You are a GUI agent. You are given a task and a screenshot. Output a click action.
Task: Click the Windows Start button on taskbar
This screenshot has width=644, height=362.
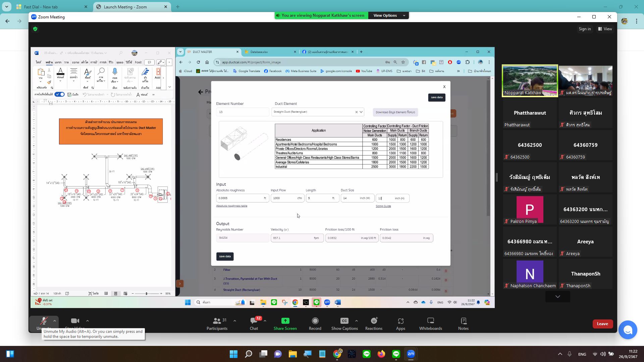tap(233, 354)
